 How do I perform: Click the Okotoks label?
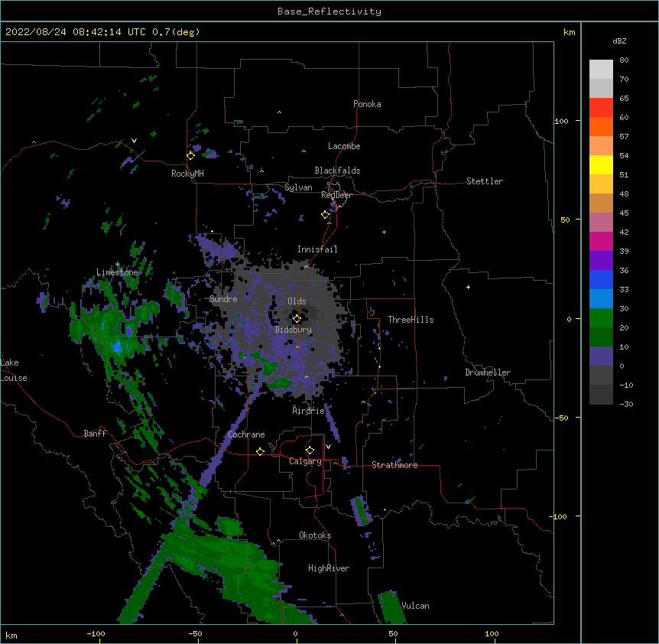(315, 535)
